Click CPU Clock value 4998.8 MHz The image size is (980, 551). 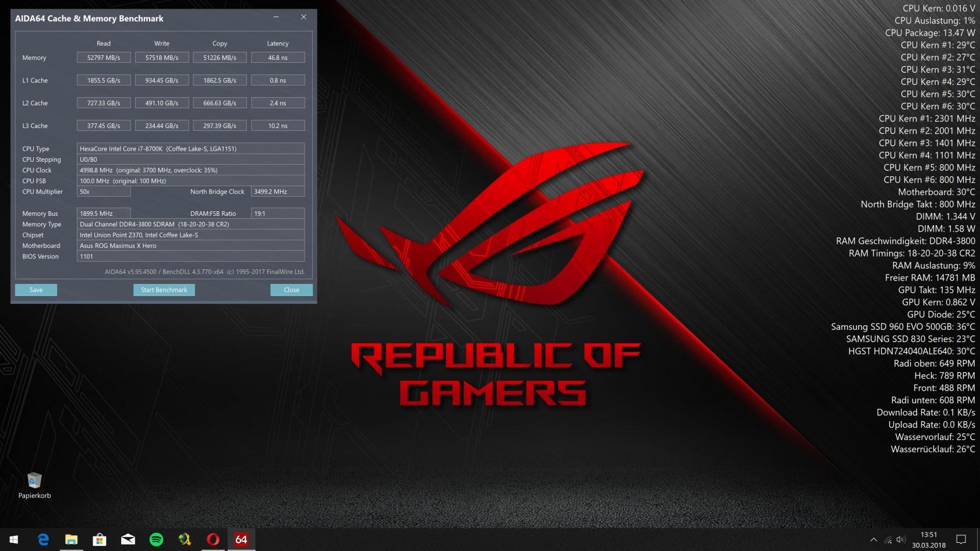click(x=190, y=170)
